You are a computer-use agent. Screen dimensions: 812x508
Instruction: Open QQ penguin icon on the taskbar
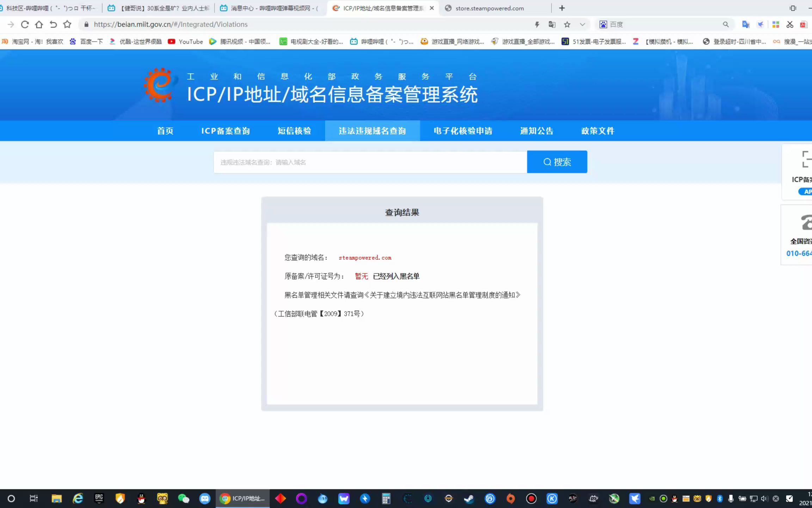(141, 498)
